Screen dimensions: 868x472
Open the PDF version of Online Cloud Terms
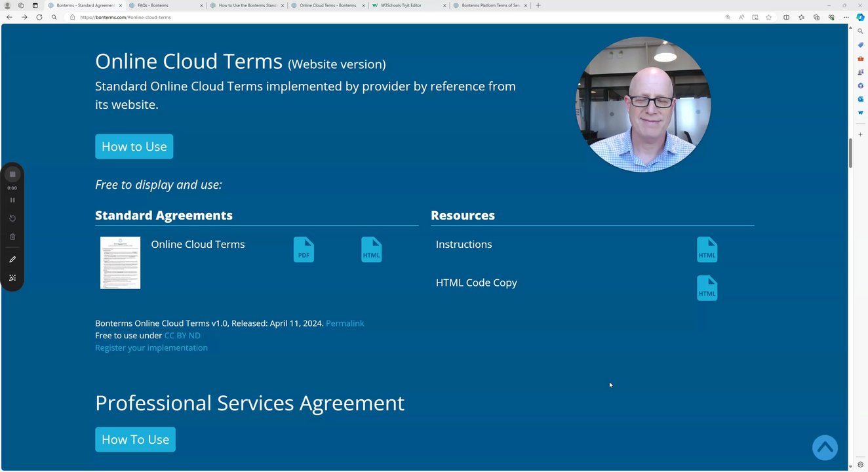[303, 249]
